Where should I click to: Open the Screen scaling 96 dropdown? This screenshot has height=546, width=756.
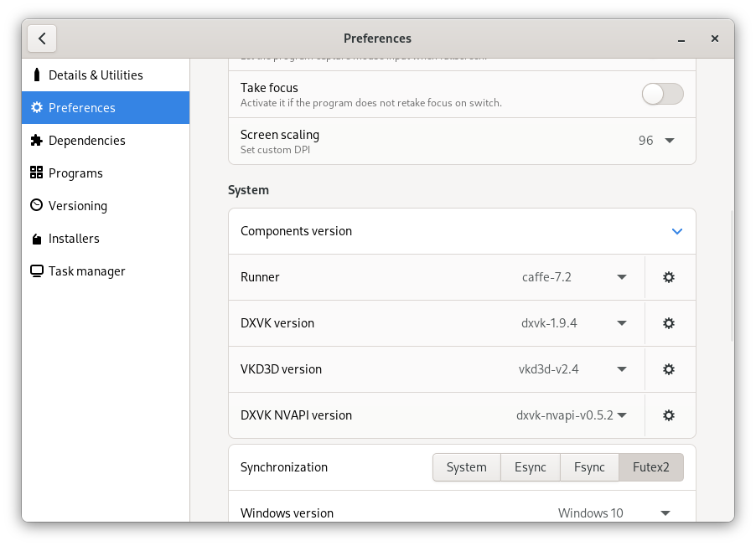click(657, 141)
